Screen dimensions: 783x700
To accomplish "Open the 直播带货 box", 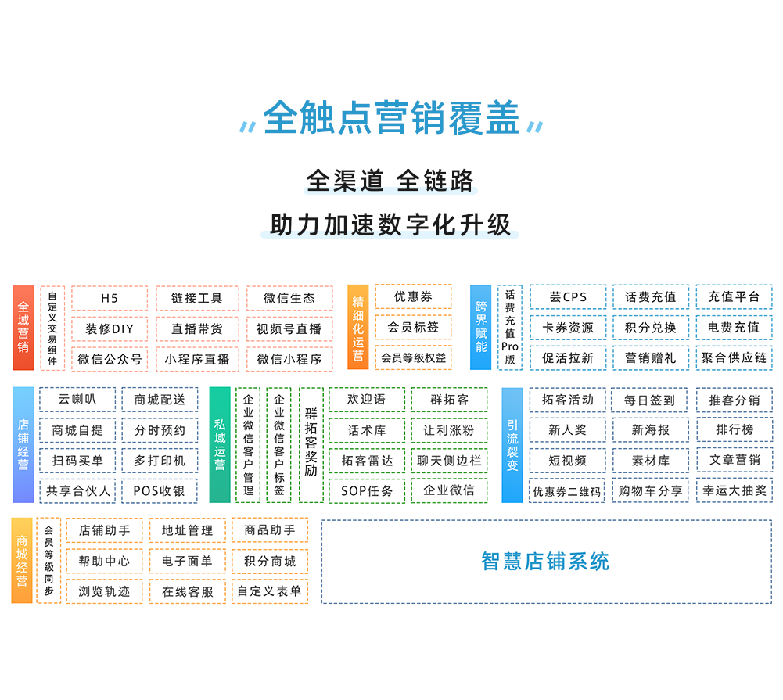I will (197, 329).
